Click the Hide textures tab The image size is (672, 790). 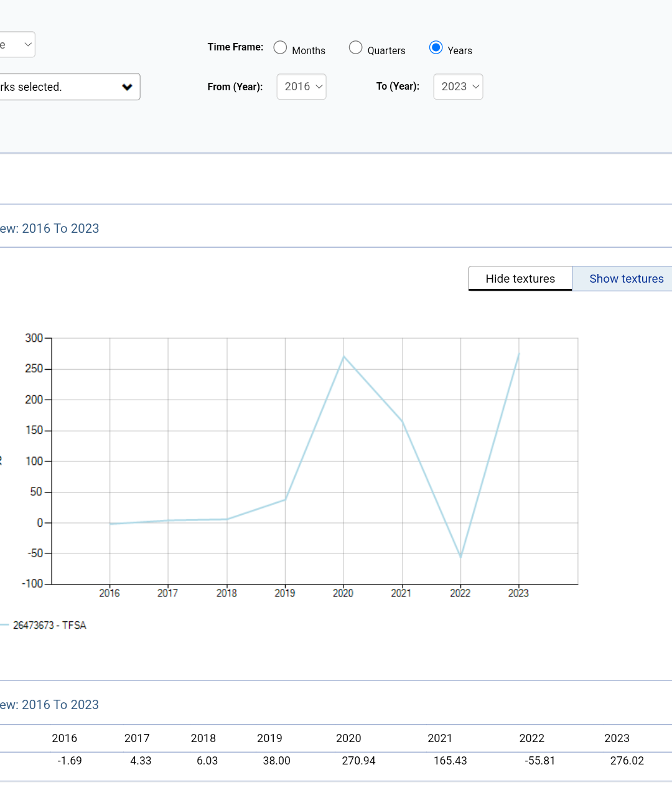tap(520, 279)
